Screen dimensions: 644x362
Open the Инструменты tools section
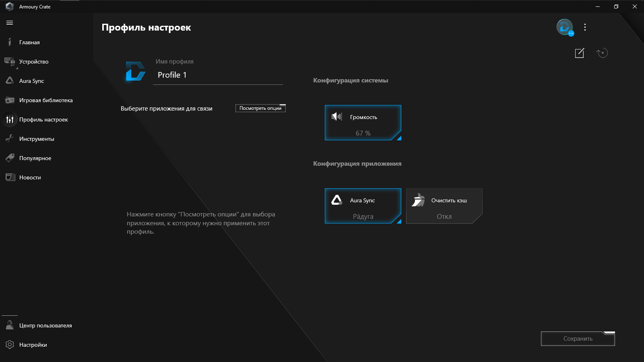pyautogui.click(x=37, y=139)
